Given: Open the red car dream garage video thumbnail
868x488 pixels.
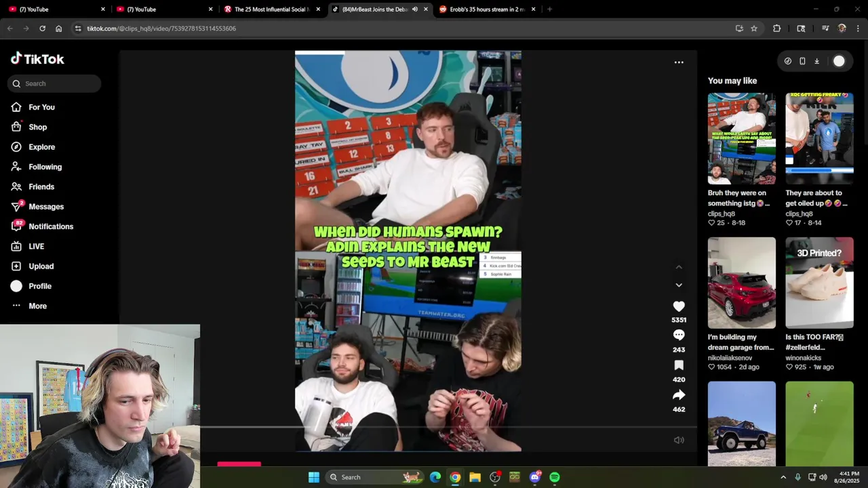Looking at the screenshot, I should pos(742,283).
